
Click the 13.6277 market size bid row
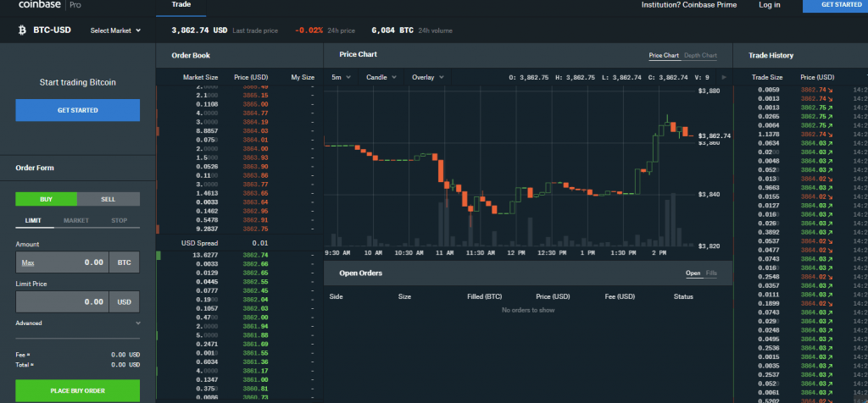tap(240, 255)
